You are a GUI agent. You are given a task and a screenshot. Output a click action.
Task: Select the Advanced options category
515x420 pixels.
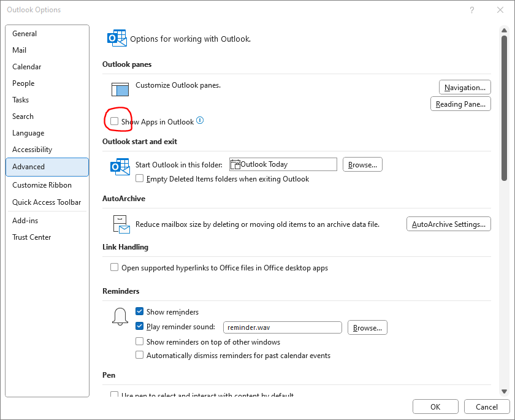click(47, 167)
